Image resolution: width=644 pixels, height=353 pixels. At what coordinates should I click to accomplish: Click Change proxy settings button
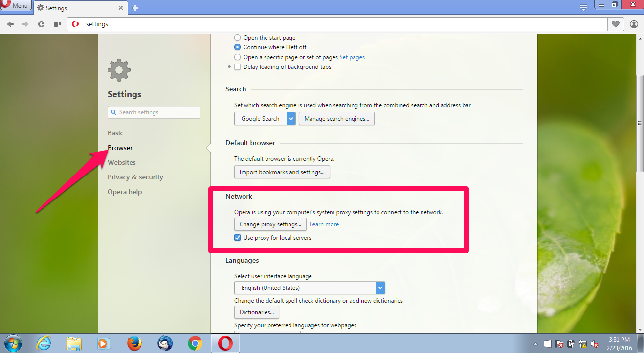click(270, 224)
